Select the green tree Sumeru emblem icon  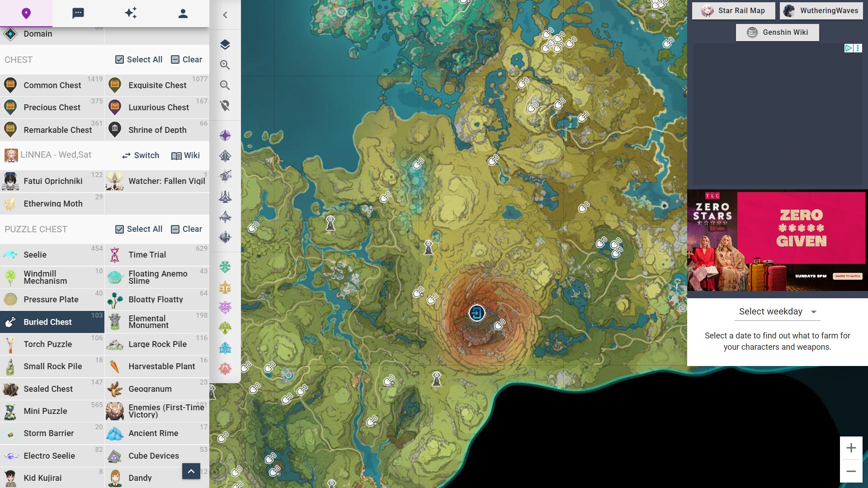click(x=225, y=328)
